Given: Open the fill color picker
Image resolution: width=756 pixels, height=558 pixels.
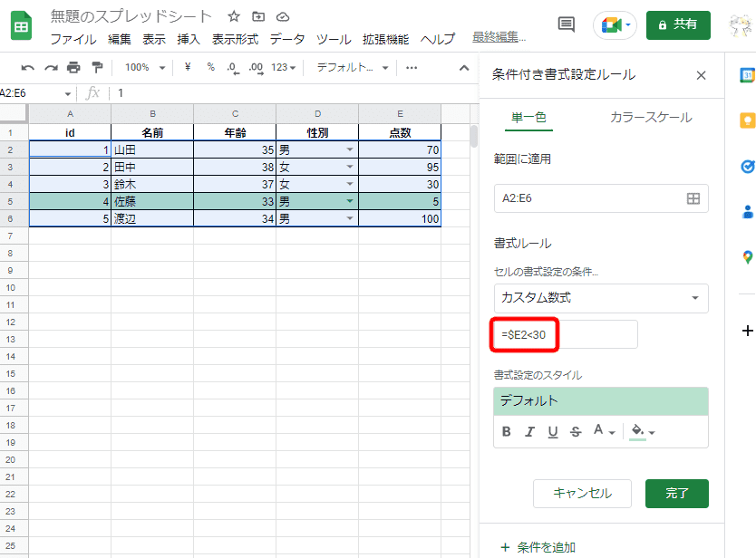Looking at the screenshot, I should click(x=636, y=431).
